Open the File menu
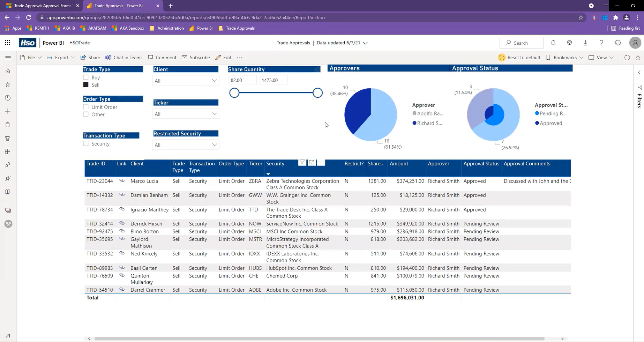This screenshot has height=342, width=644. coord(31,58)
